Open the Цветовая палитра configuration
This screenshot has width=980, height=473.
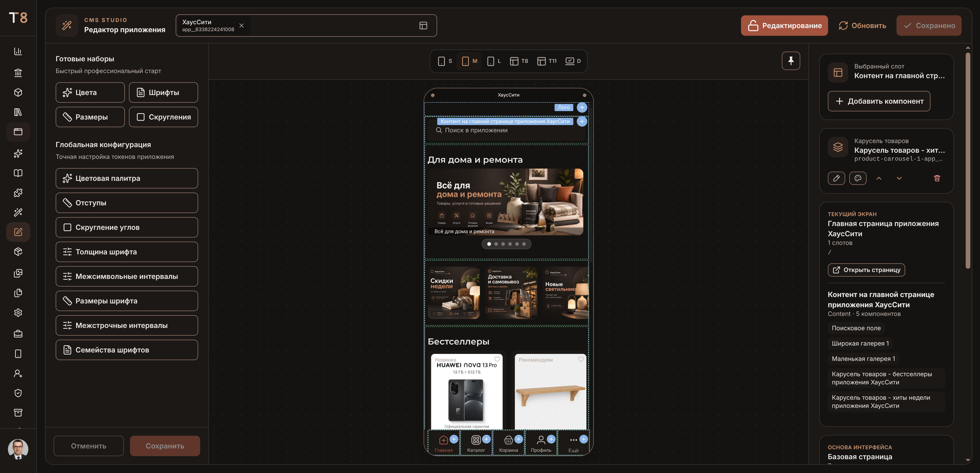pyautogui.click(x=127, y=178)
